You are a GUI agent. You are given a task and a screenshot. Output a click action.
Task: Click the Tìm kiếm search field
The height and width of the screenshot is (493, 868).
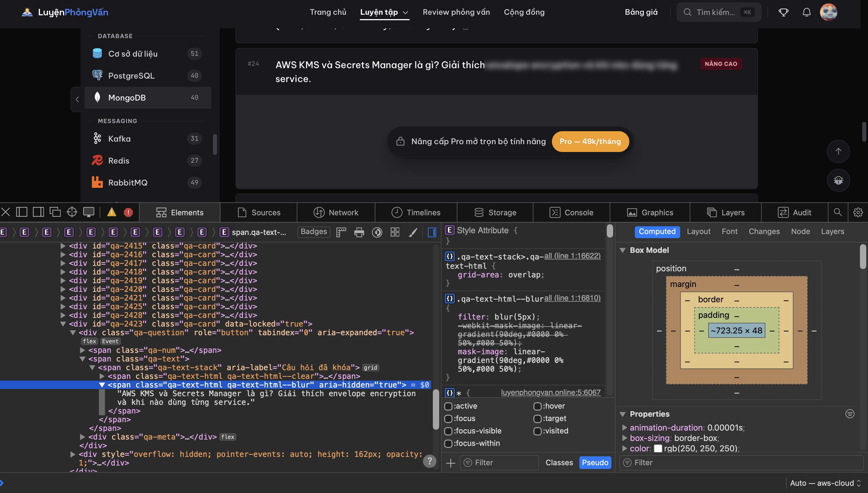[719, 12]
